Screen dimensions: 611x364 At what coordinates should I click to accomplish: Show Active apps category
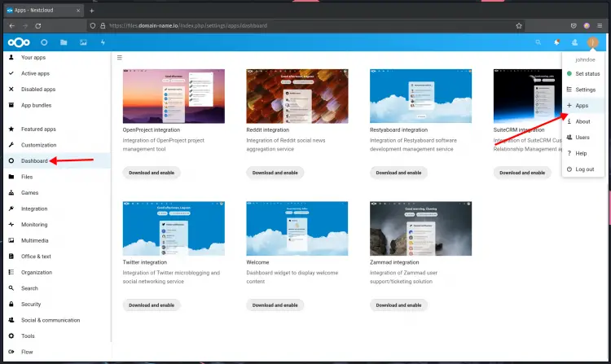tap(57, 73)
